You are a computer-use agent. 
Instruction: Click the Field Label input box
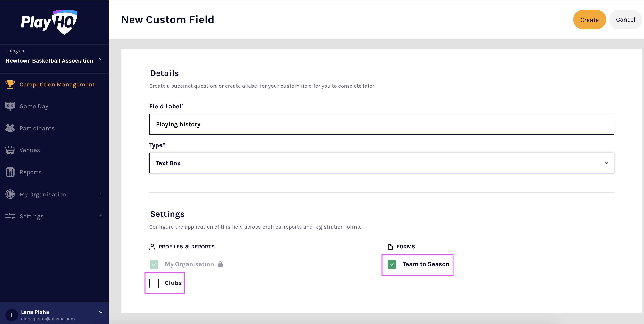[x=382, y=124]
